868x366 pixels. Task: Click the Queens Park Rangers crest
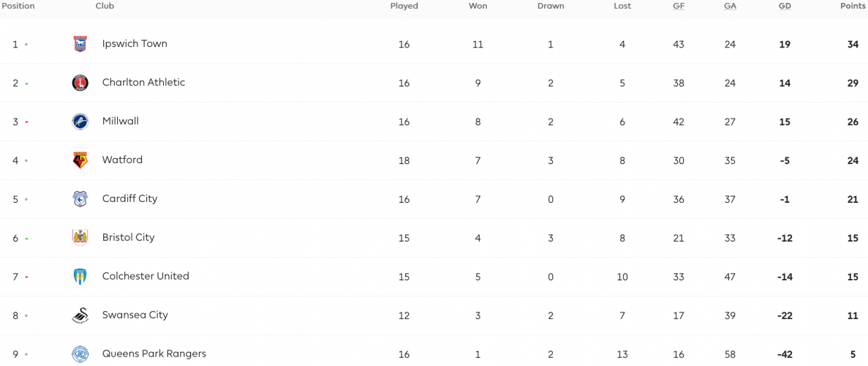80,354
